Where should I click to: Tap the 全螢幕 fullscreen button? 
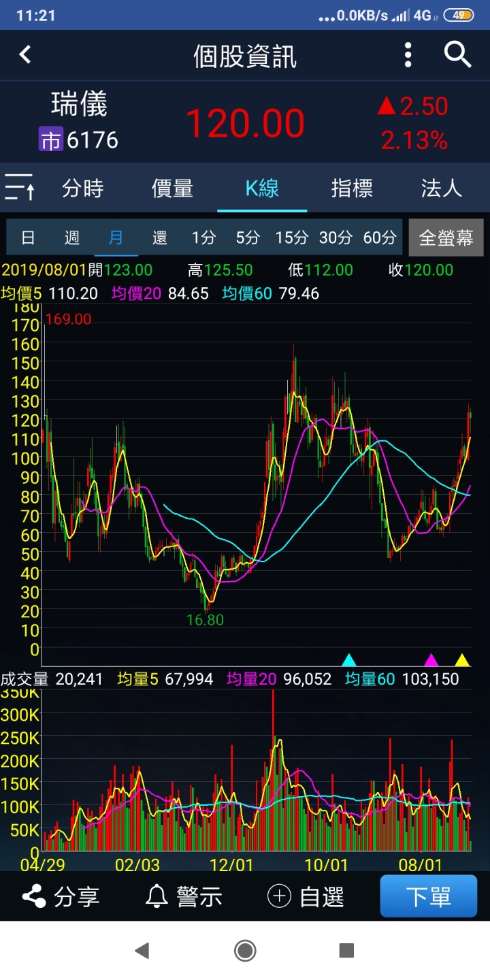click(446, 238)
